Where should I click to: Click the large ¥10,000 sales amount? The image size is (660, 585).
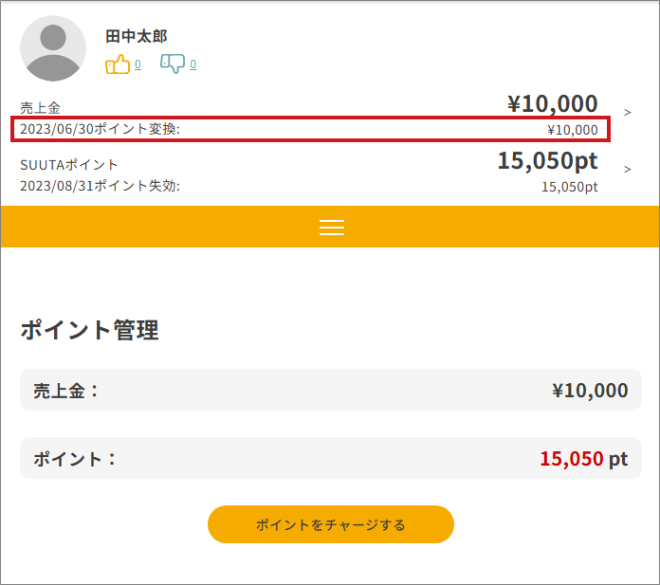pyautogui.click(x=552, y=103)
